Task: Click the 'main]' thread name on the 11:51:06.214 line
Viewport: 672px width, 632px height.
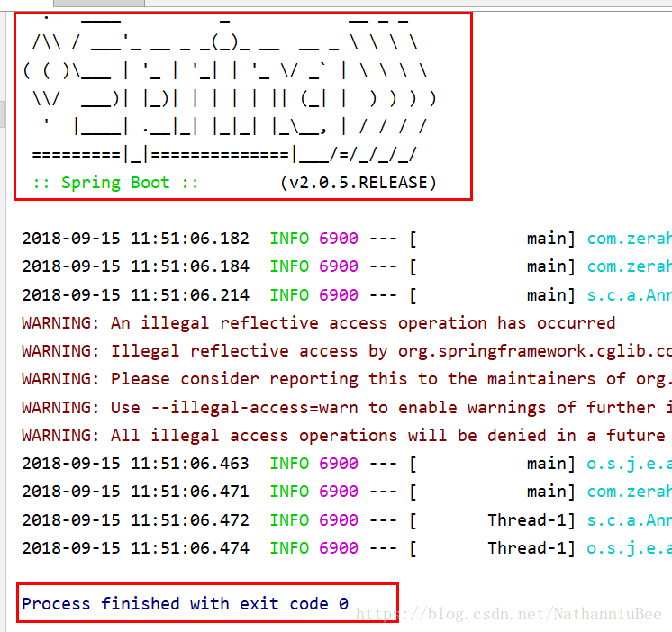Action: point(551,295)
